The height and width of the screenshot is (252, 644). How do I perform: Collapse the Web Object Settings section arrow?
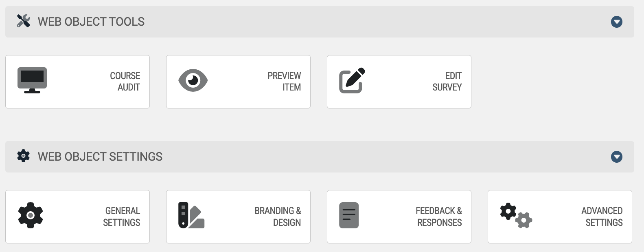[617, 157]
